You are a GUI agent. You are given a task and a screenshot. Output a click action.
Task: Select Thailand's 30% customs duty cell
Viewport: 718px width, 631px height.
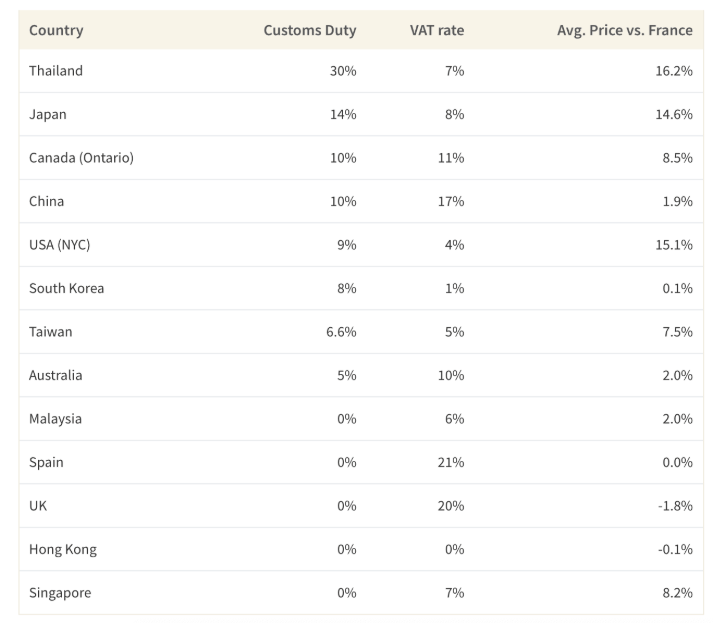[343, 71]
